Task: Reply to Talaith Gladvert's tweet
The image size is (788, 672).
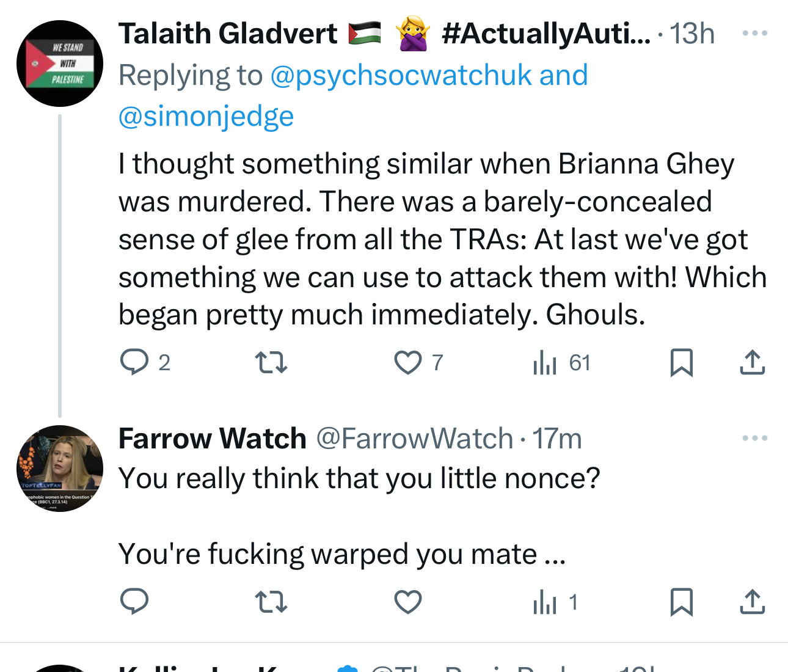Action: point(134,362)
